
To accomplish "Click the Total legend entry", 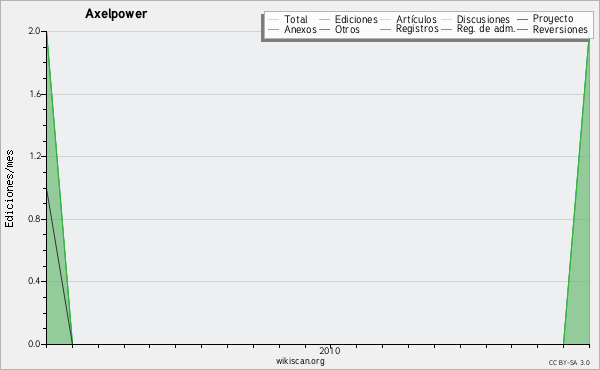I will point(288,19).
